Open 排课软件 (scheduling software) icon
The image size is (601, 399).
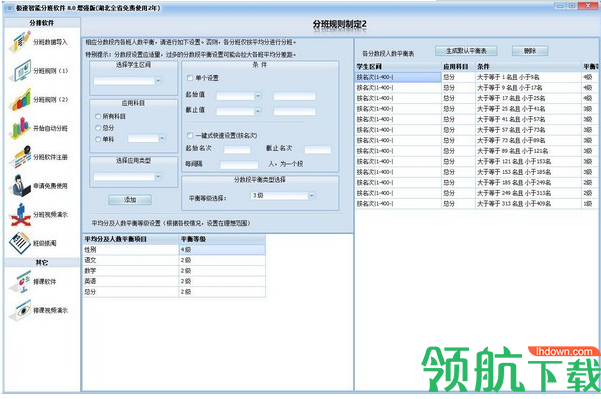(x=20, y=281)
